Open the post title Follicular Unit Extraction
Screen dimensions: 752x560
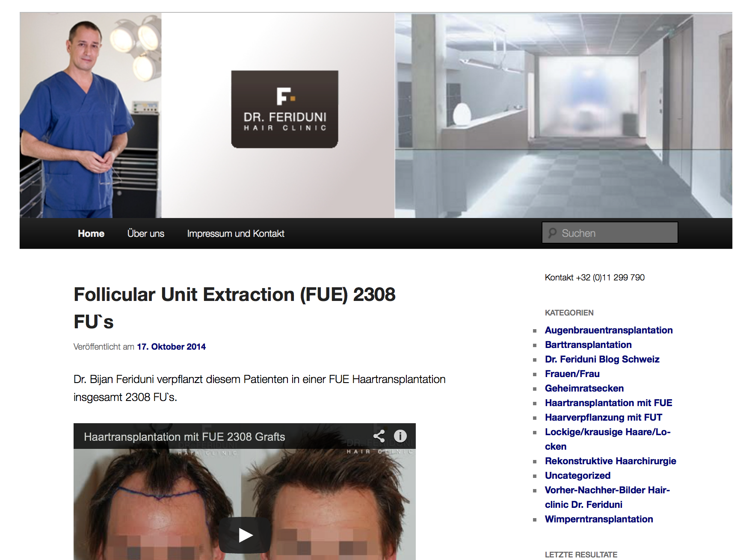(x=234, y=295)
